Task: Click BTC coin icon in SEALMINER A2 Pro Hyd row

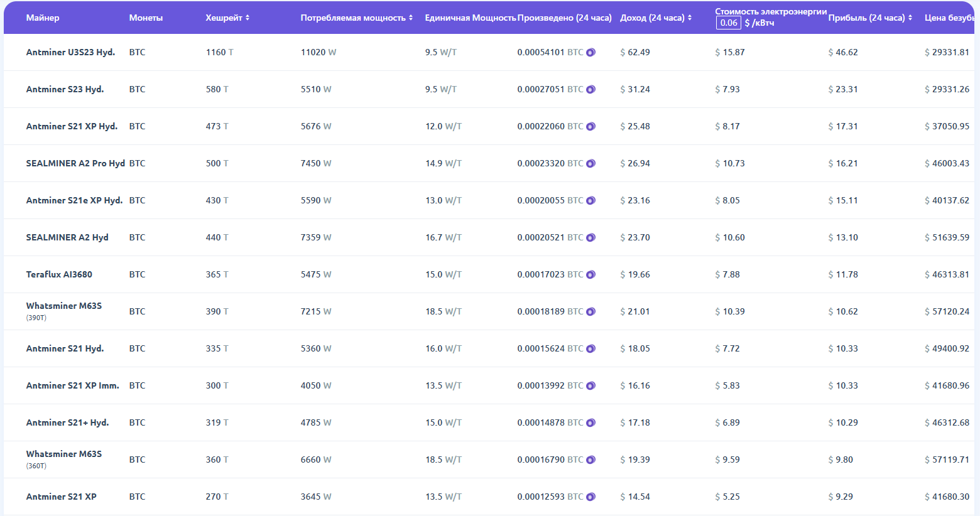Action: click(x=591, y=164)
